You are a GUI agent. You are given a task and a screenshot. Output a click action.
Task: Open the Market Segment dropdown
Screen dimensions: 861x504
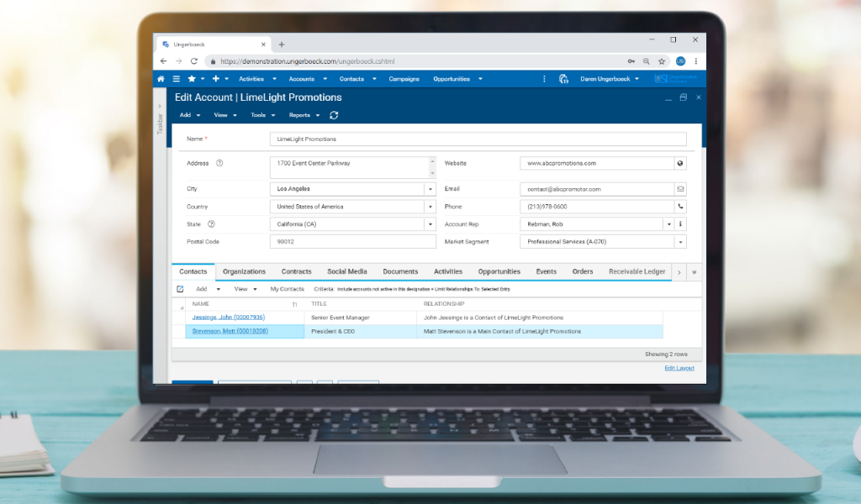click(680, 242)
